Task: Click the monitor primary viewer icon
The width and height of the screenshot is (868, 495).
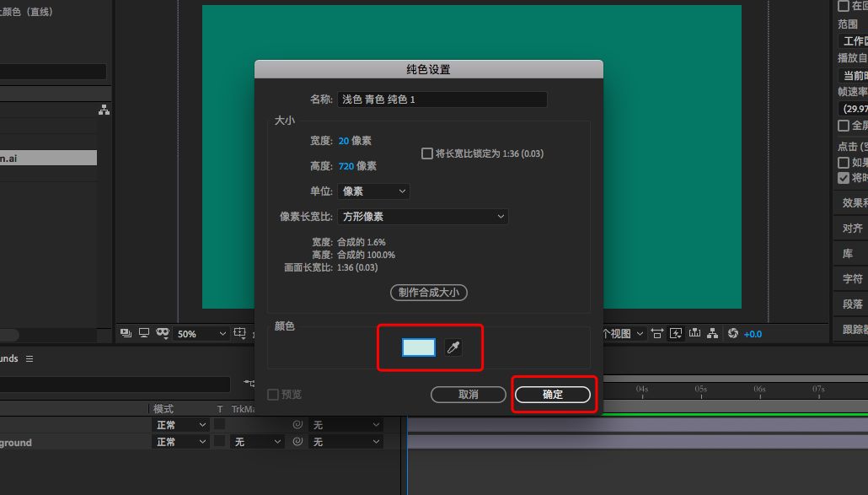Action: [144, 333]
